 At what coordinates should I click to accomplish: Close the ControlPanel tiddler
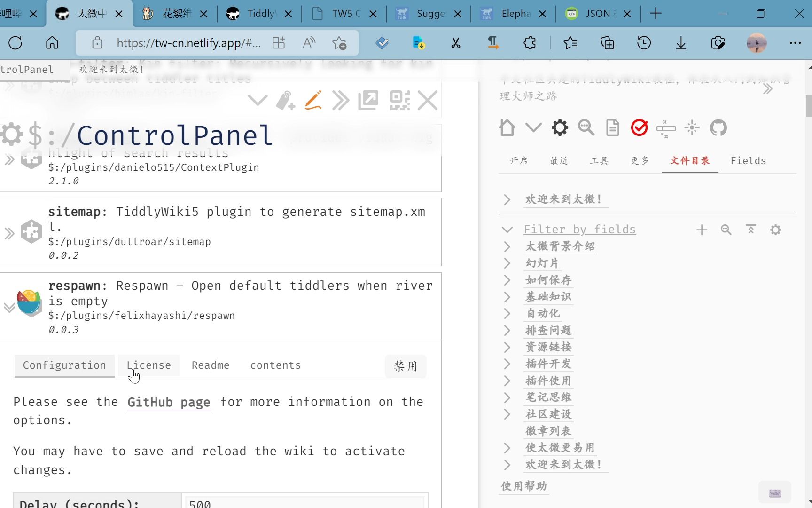pyautogui.click(x=428, y=100)
